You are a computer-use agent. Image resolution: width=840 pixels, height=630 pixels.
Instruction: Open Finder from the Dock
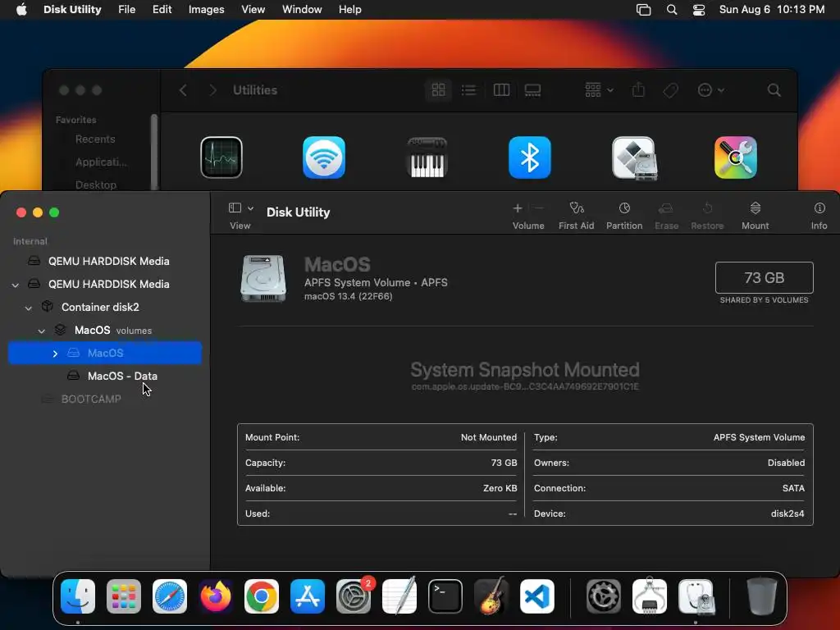tap(78, 596)
